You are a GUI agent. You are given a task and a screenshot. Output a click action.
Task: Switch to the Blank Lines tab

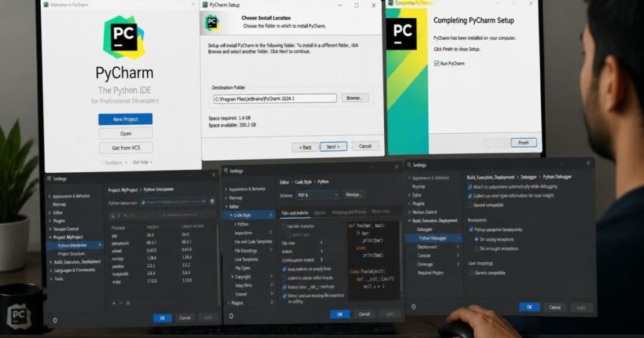coord(380,211)
